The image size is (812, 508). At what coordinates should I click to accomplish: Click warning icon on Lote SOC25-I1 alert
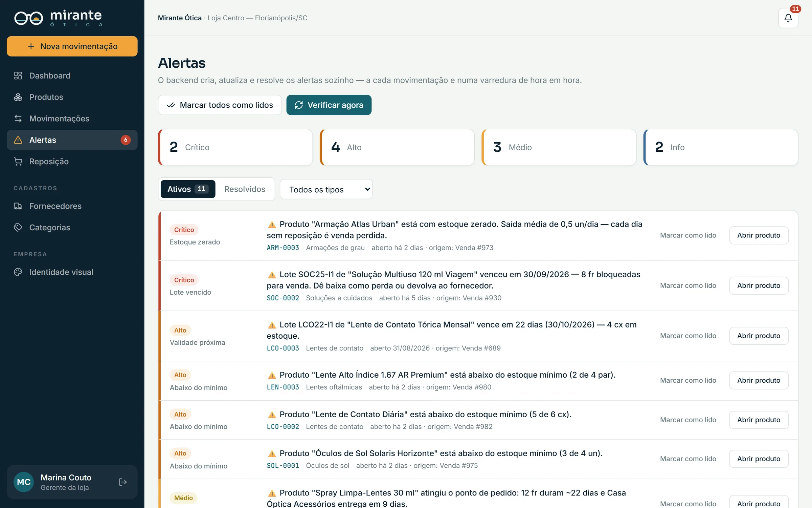tap(272, 275)
